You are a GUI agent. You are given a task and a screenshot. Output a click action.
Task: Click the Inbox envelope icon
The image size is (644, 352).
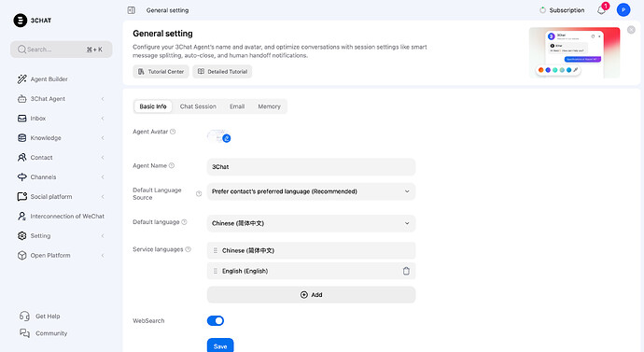pyautogui.click(x=22, y=119)
